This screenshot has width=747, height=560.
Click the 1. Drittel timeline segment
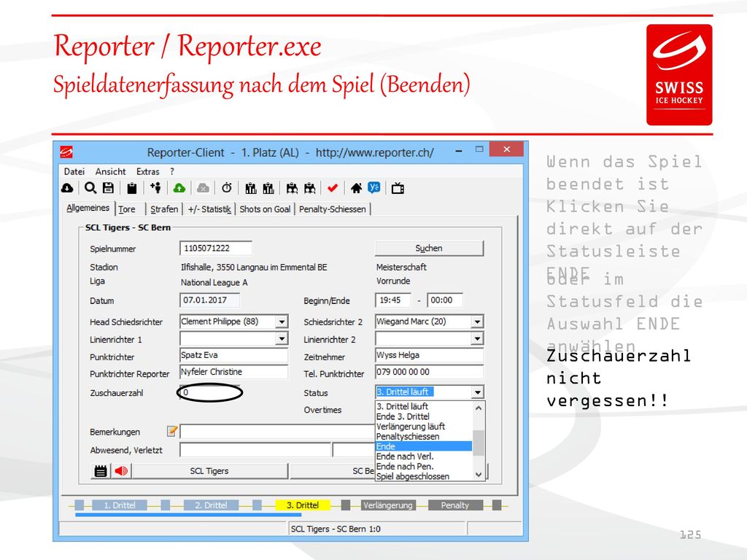tap(120, 505)
